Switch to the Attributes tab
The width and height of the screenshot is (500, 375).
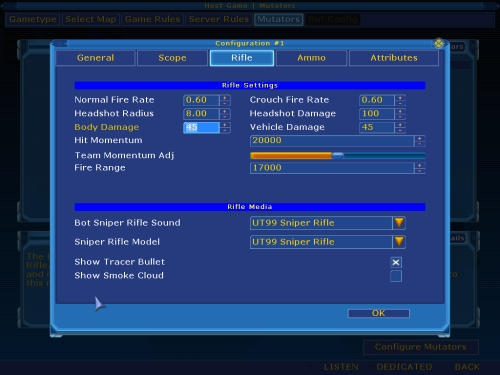394,58
